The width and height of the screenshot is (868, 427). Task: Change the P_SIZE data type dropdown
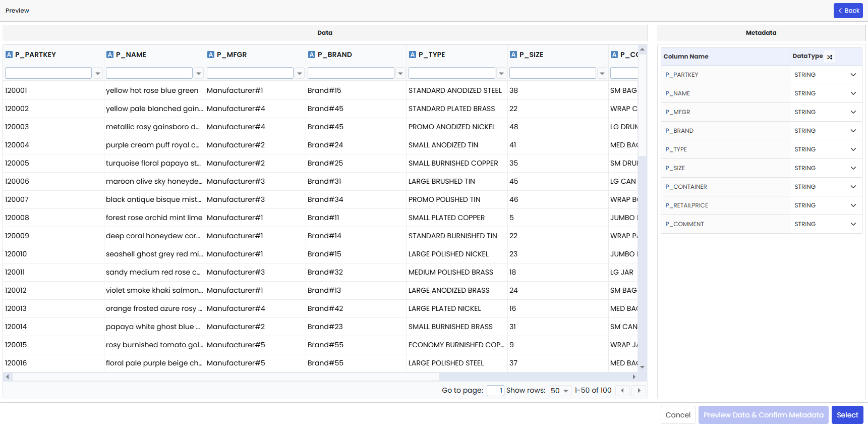[826, 168]
